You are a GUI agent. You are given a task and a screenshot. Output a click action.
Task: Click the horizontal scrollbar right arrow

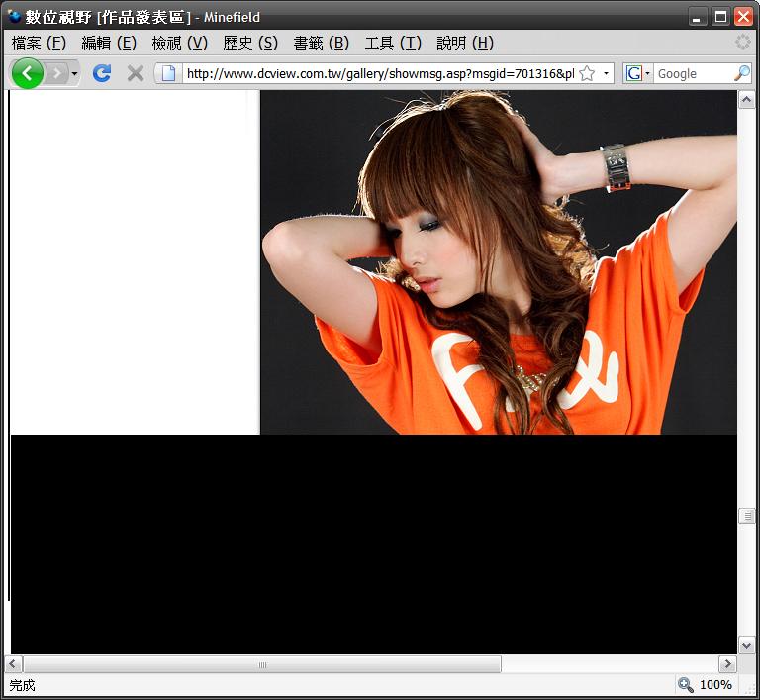point(727,664)
